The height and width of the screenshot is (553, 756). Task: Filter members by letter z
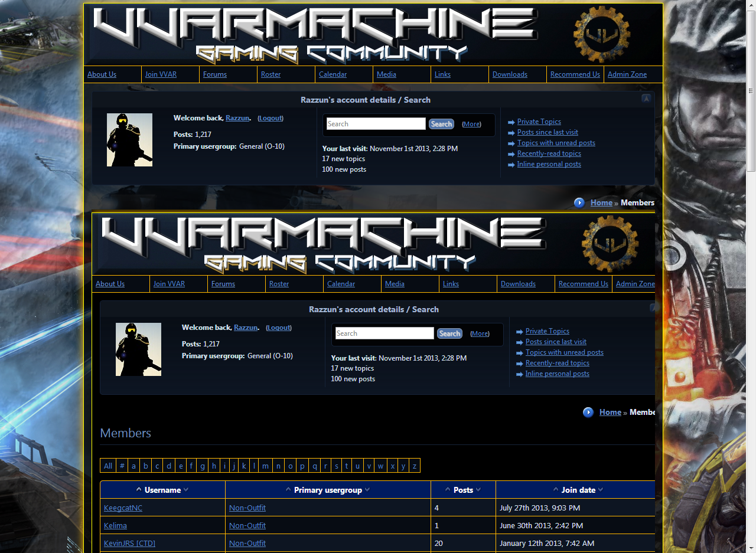coord(415,466)
